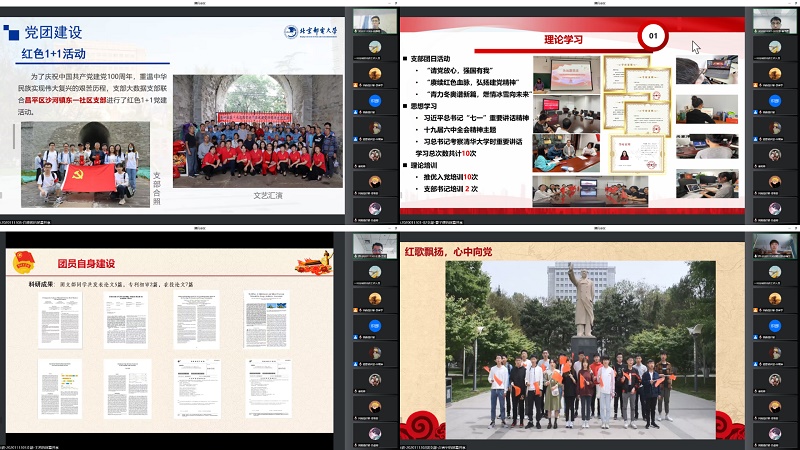This screenshot has height=450, width=800.
Task: Select purple-haired avatar in bottom-left window sidebar
Action: coord(375,434)
